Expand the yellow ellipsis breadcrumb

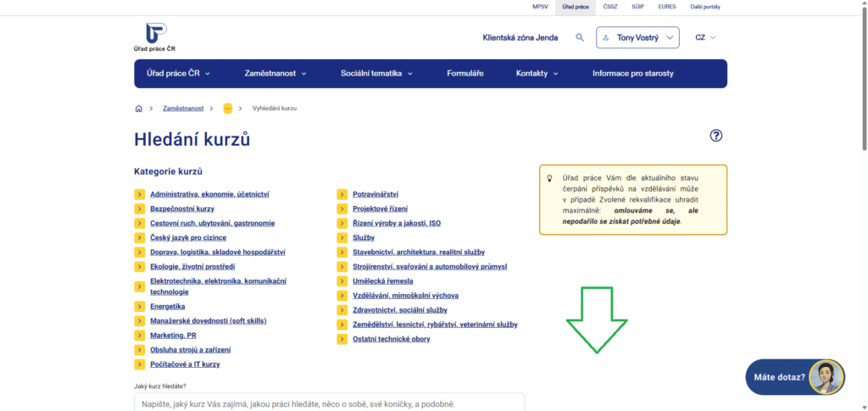click(x=227, y=108)
